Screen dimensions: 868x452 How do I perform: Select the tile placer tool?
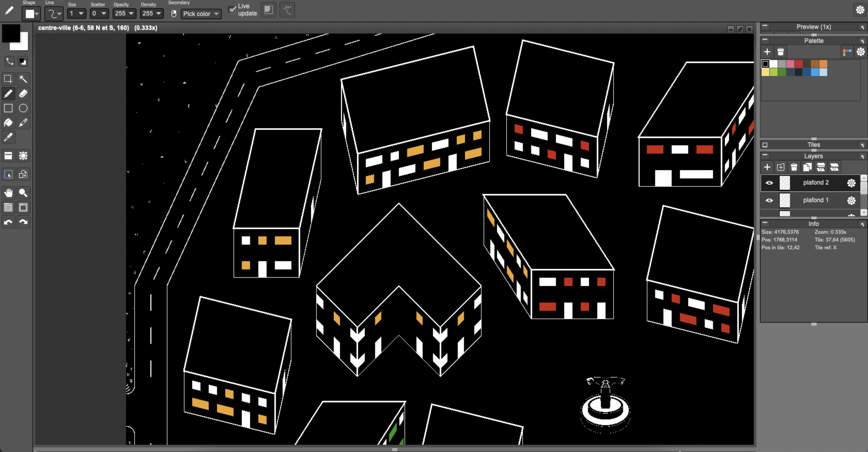tap(8, 155)
